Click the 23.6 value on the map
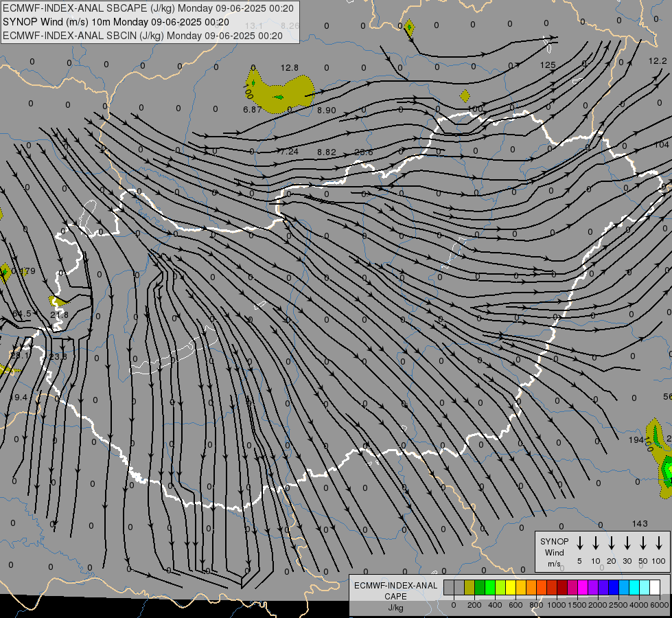Viewport: 672px width, 618px height. 364,152
